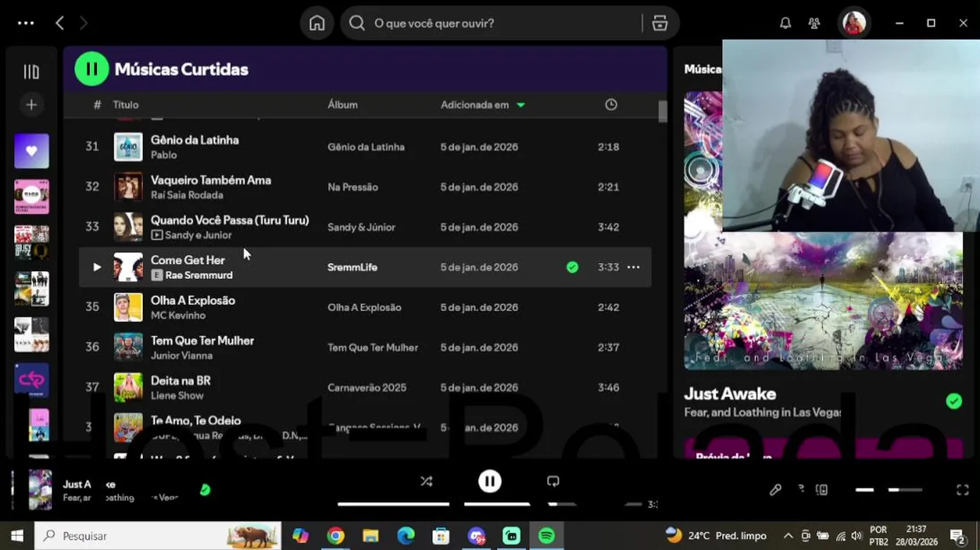Open Google Chrome from the taskbar
Viewport: 980px width, 550px height.
point(335,536)
